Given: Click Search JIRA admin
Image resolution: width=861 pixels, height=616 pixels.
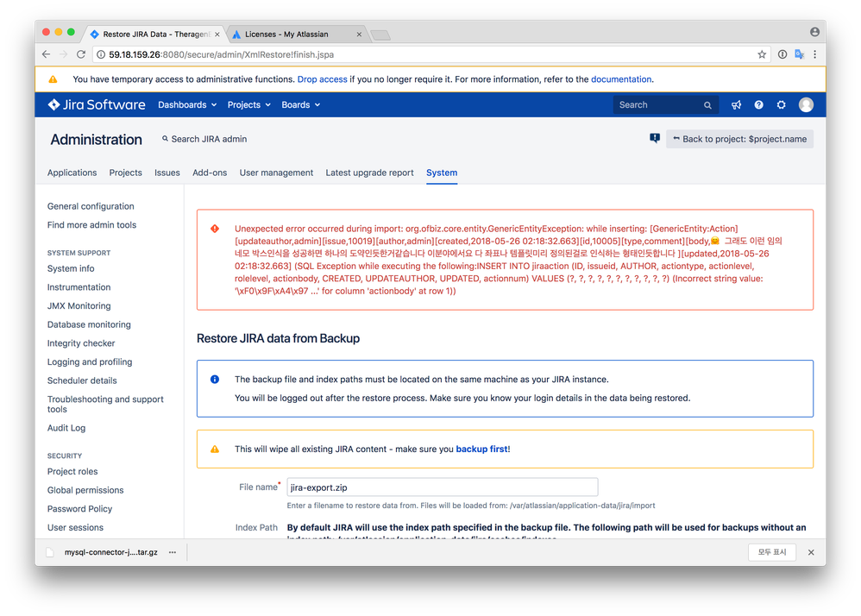Looking at the screenshot, I should (x=204, y=139).
